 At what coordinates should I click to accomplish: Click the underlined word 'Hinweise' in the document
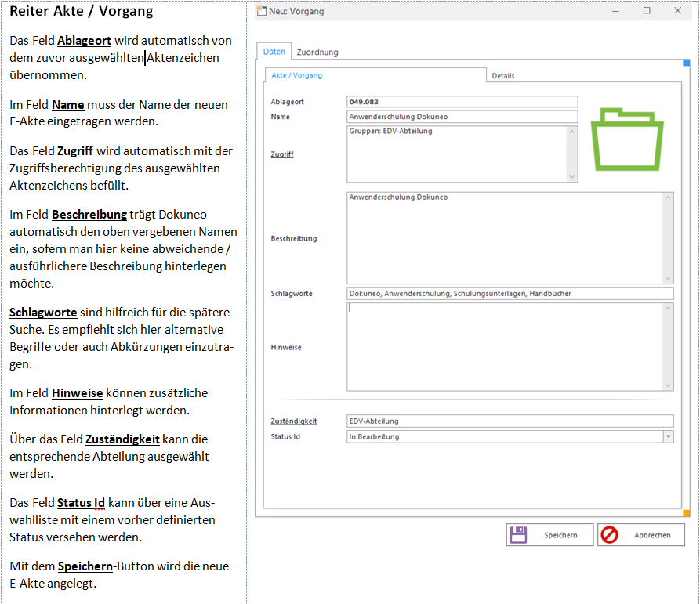[78, 393]
